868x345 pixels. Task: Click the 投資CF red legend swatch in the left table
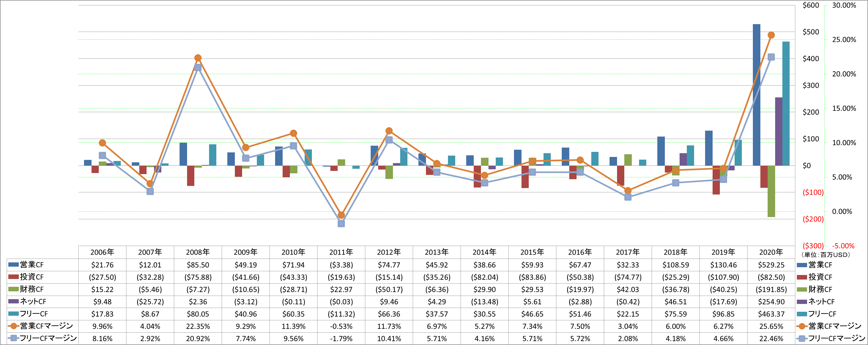pos(13,277)
